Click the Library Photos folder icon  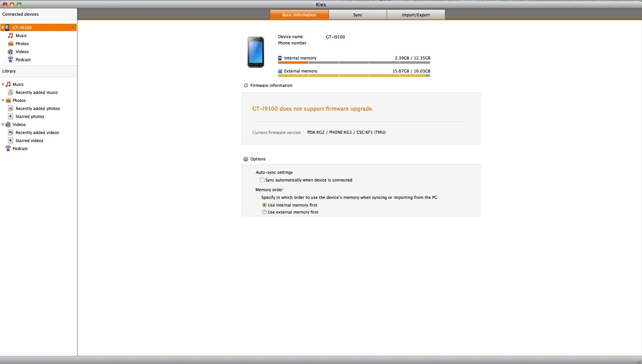click(x=8, y=100)
